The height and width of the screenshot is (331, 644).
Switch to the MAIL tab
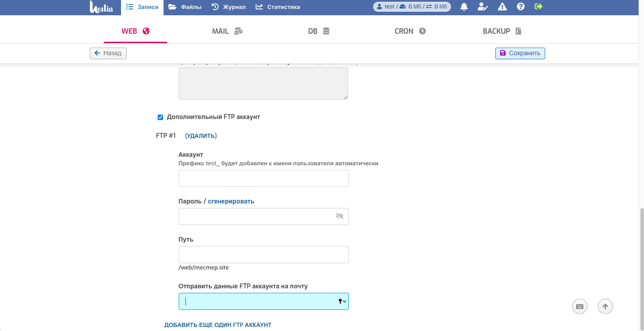227,31
